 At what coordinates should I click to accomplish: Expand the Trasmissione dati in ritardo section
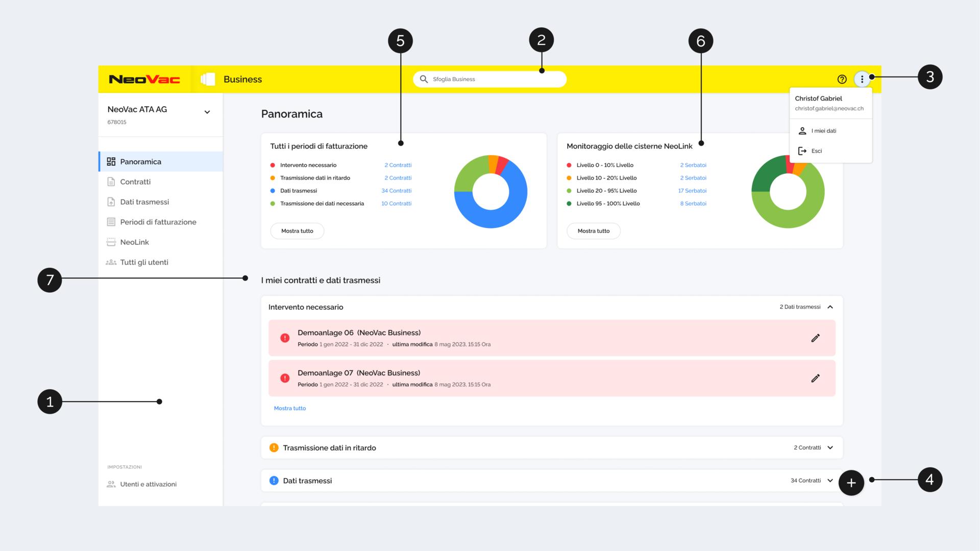click(830, 447)
